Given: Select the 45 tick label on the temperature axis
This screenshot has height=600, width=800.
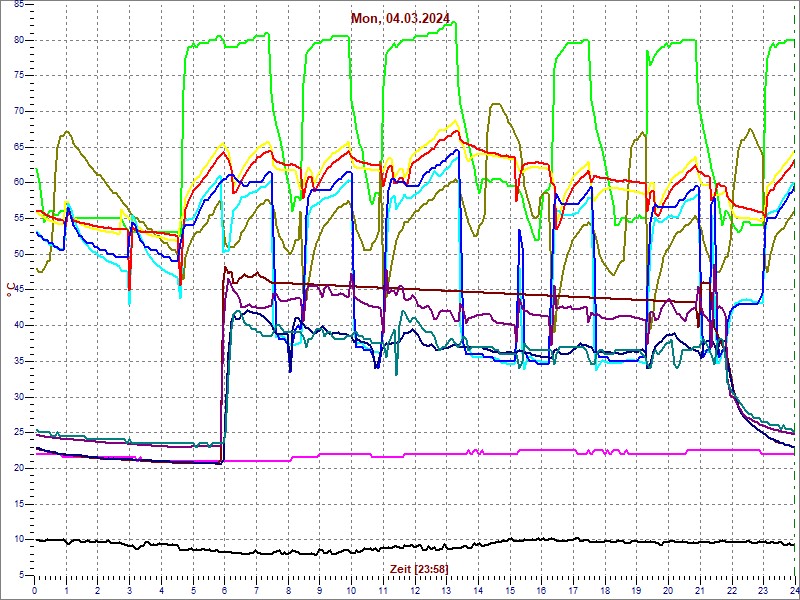Looking at the screenshot, I should (x=19, y=290).
